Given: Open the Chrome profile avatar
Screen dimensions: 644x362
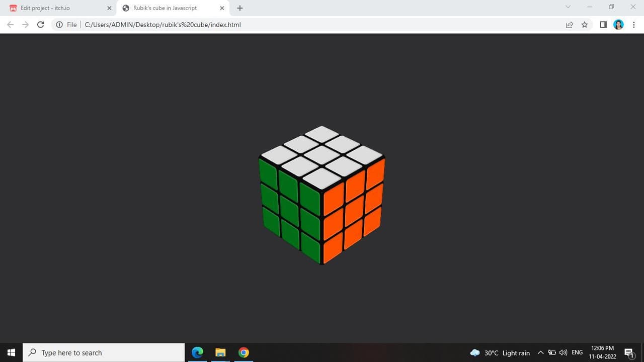Looking at the screenshot, I should (618, 25).
